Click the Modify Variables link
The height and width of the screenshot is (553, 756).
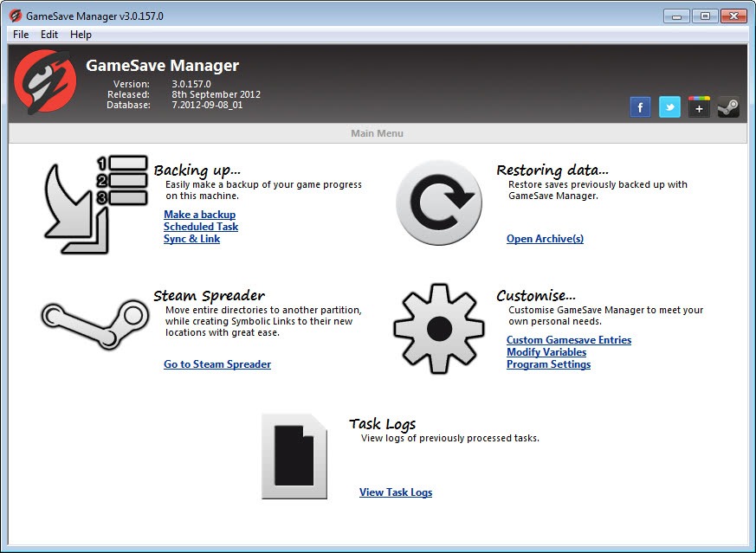point(546,352)
